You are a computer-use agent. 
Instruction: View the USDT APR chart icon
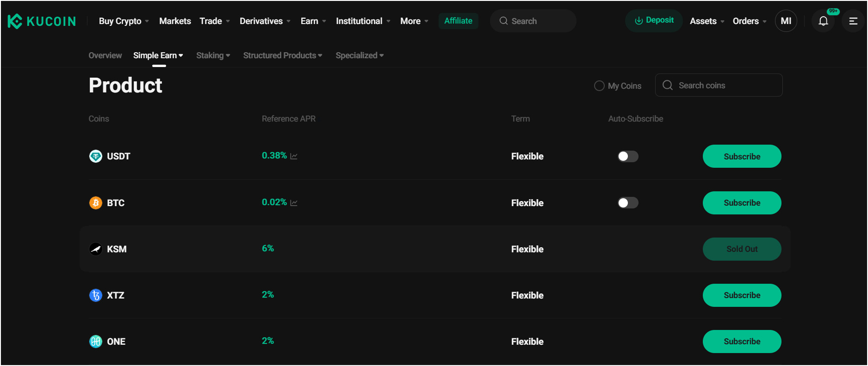tap(294, 156)
